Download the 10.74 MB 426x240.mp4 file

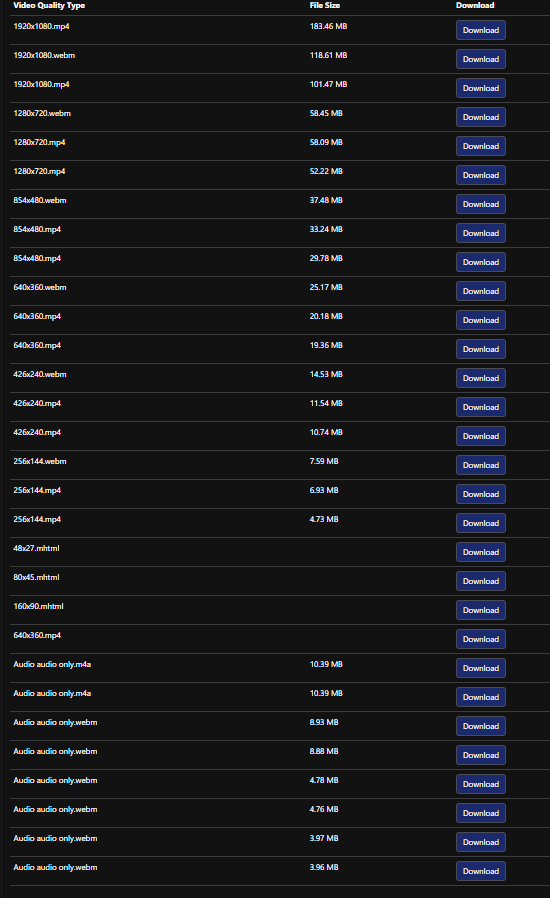pyautogui.click(x=481, y=436)
